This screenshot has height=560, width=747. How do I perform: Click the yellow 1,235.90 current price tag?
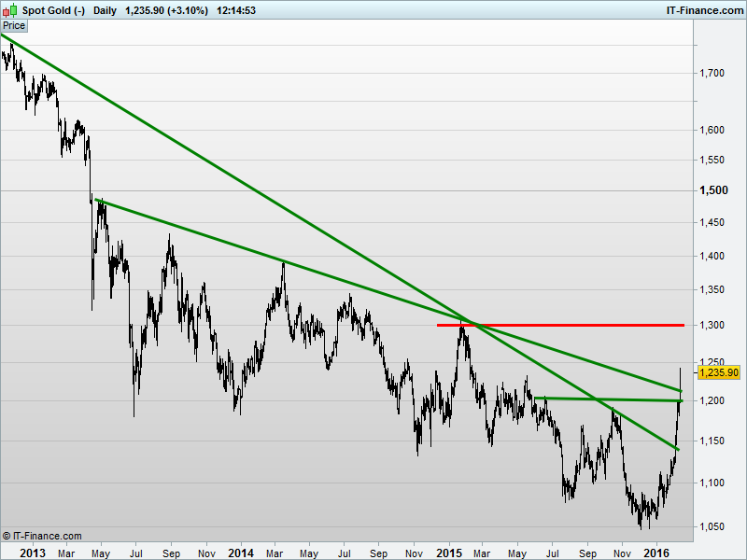coord(718,371)
